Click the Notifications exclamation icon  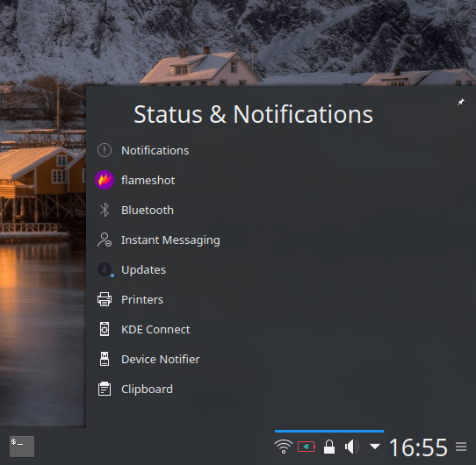click(x=105, y=150)
